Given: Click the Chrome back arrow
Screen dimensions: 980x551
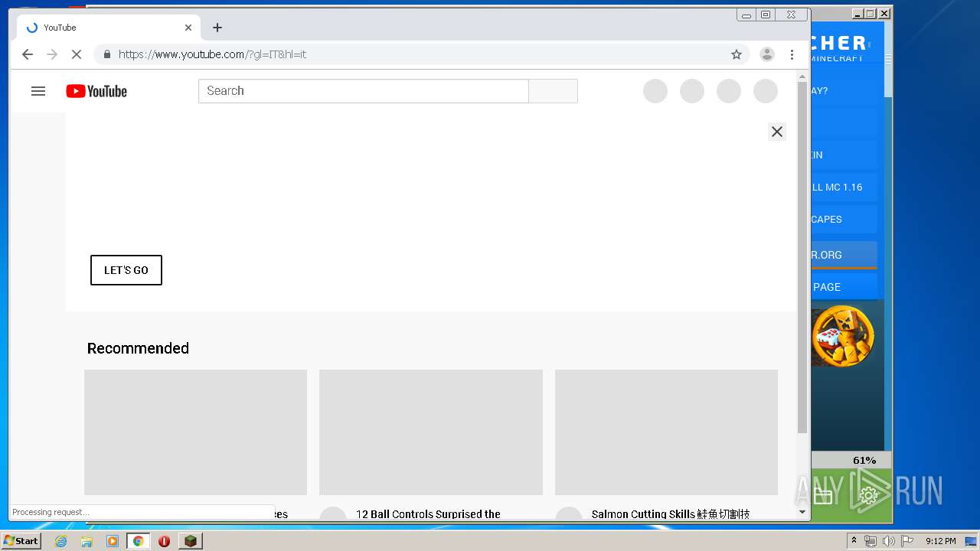Looking at the screenshot, I should pyautogui.click(x=28, y=54).
